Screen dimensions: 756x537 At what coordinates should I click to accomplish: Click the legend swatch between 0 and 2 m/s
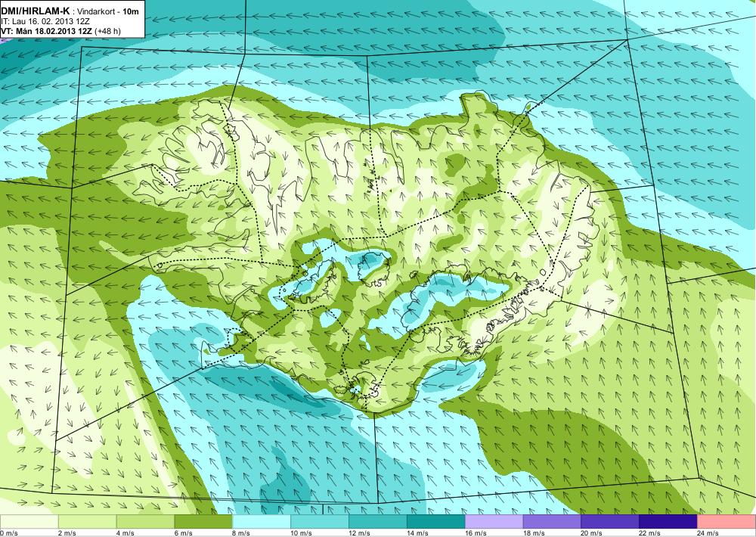(x=29, y=522)
